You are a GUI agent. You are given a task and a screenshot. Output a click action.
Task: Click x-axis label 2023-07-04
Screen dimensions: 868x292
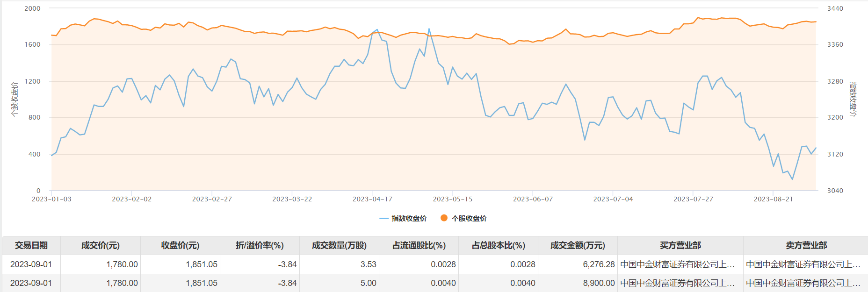point(613,199)
